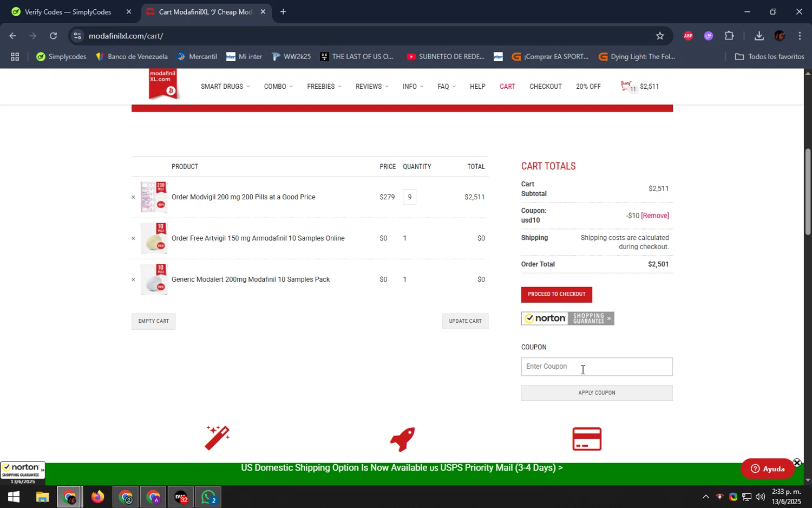Expand the Info menu

(x=413, y=87)
